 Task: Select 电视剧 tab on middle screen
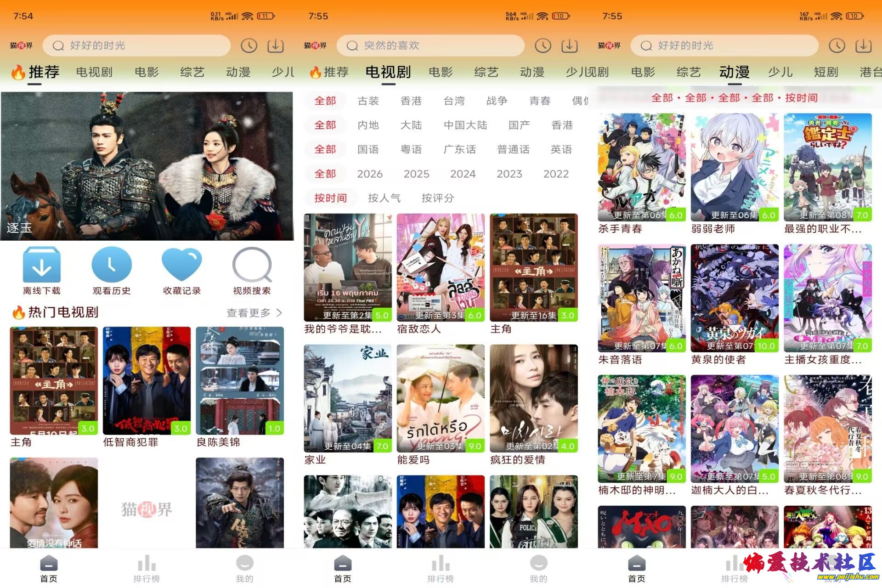point(388,72)
